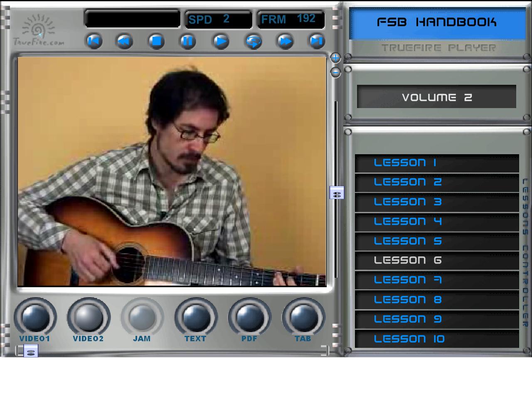Viewport: 532px width, 399px height.
Task: Select Lesson 2 from the list
Action: tap(437, 182)
